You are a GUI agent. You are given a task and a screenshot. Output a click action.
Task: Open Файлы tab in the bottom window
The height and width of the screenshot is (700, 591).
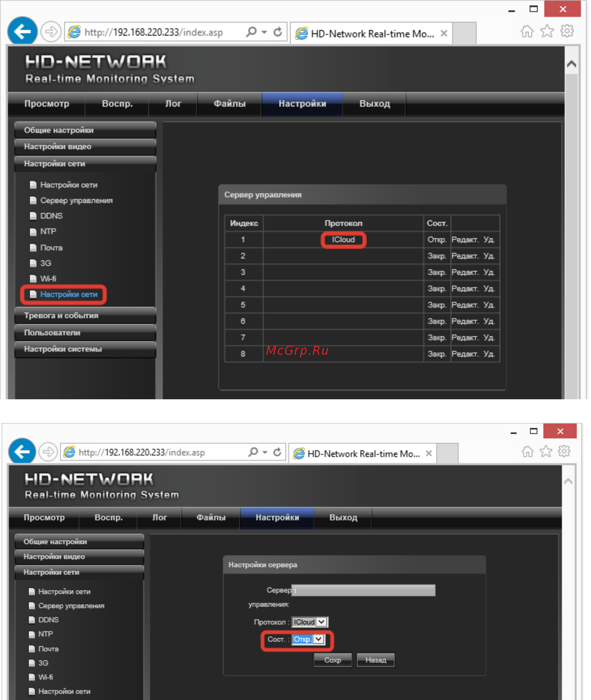(x=211, y=517)
